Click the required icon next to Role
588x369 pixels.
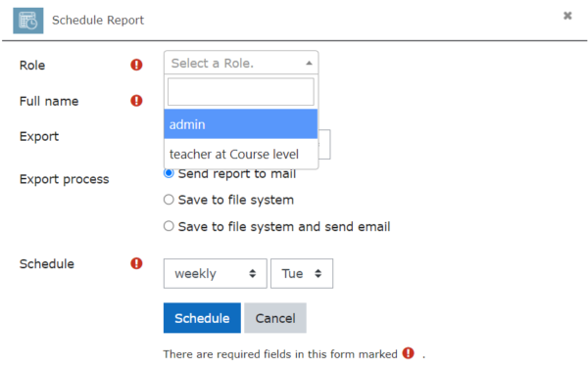coord(136,65)
